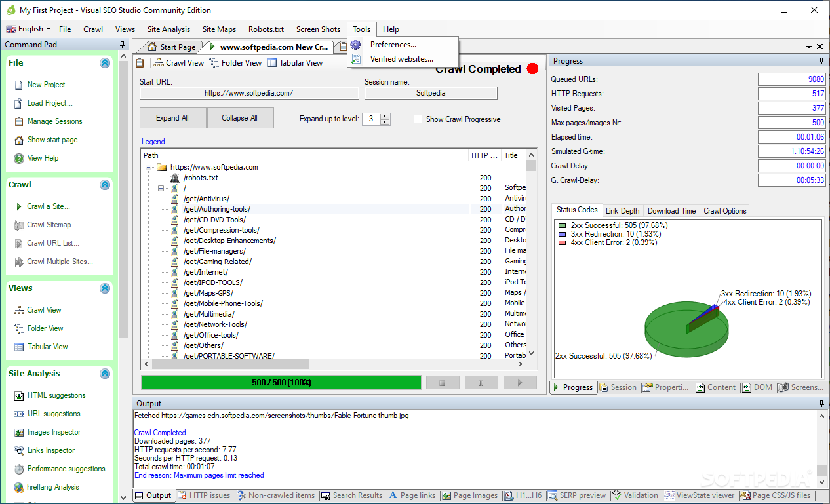Select Verified websites menu entry
Viewport: 830px width, 504px height.
(x=401, y=59)
